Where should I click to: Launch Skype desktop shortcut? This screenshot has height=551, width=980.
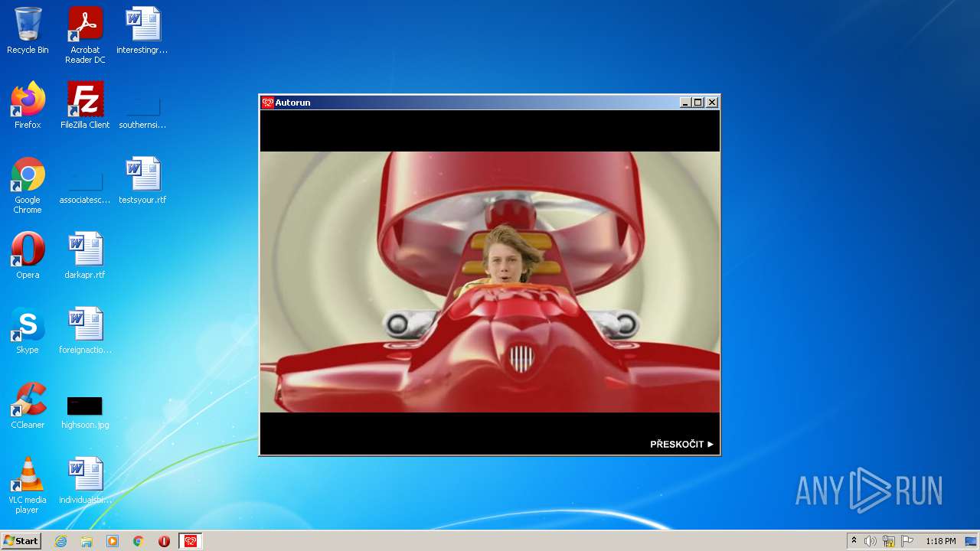coord(28,331)
